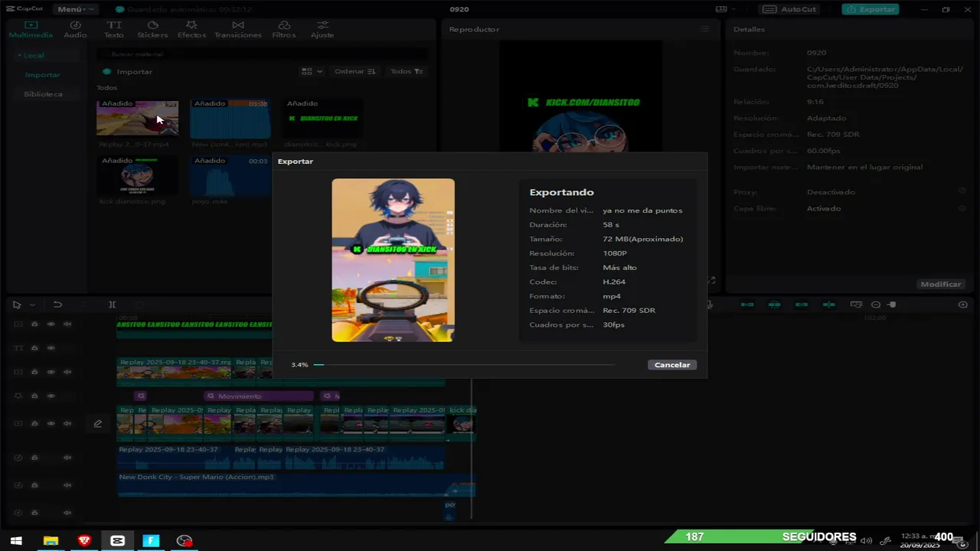The width and height of the screenshot is (980, 551).
Task: Open the Ordenar sort dropdown
Action: tap(355, 71)
